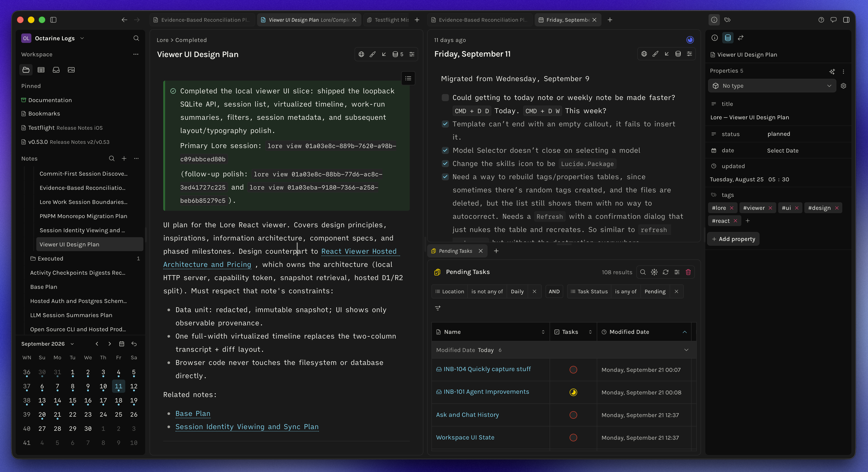Open September 2026 month dropdown
The width and height of the screenshot is (868, 472).
pos(47,344)
